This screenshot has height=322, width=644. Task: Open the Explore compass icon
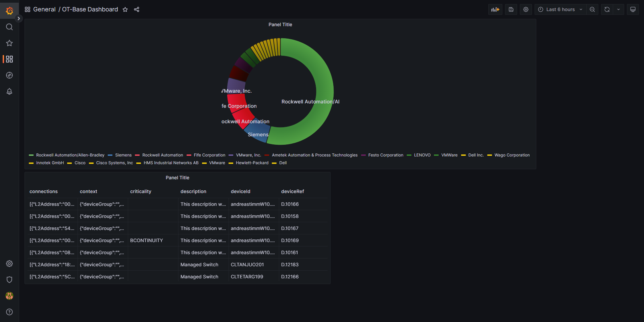point(9,75)
